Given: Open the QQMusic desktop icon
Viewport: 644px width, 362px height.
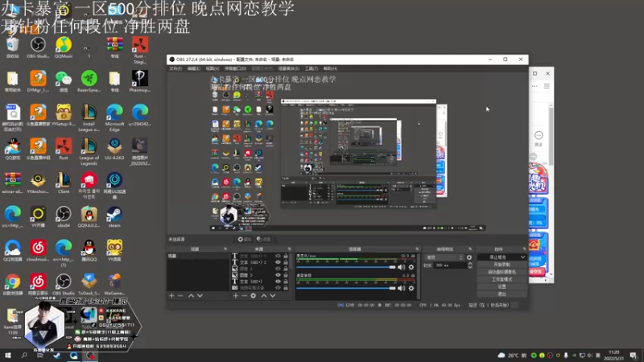Looking at the screenshot, I should [x=64, y=47].
